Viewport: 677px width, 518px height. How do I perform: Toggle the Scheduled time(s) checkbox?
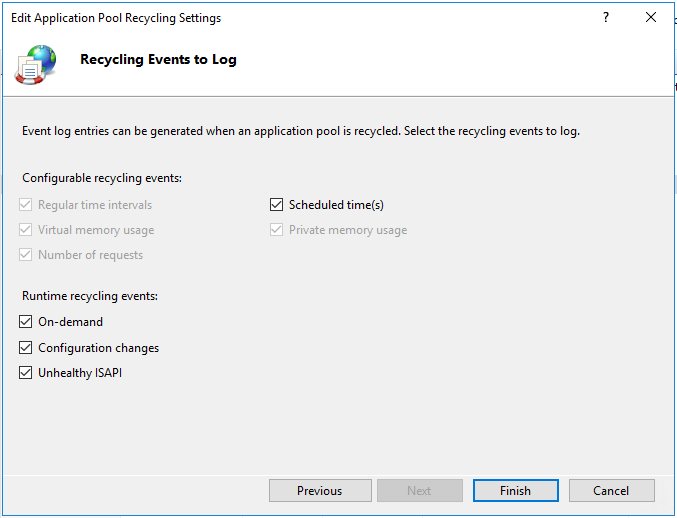coord(277,205)
